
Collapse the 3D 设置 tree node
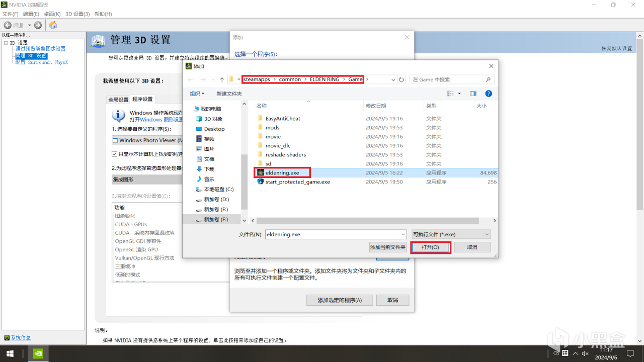[x=6, y=43]
